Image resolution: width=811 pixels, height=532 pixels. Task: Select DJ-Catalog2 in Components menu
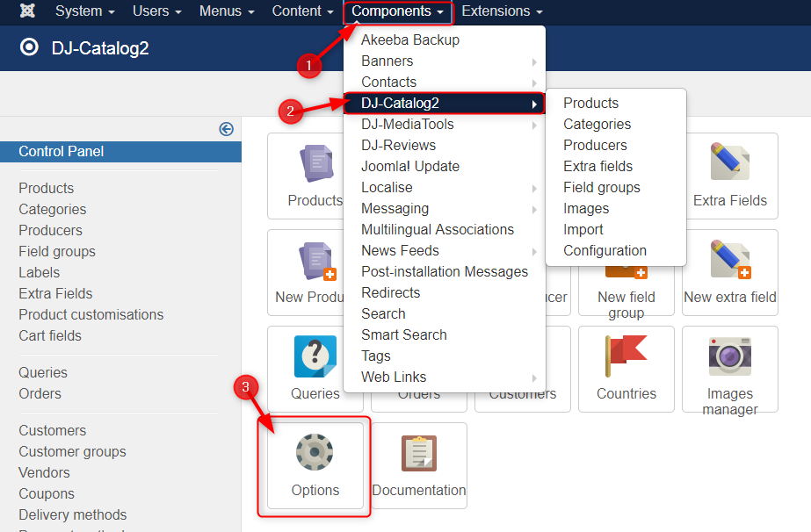click(x=445, y=103)
